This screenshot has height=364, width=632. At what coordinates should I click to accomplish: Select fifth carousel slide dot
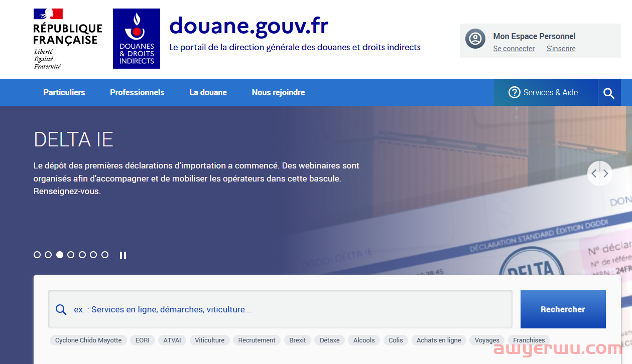point(82,255)
